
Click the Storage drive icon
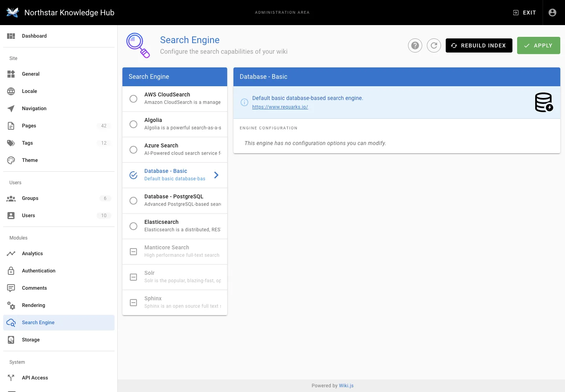pyautogui.click(x=11, y=340)
